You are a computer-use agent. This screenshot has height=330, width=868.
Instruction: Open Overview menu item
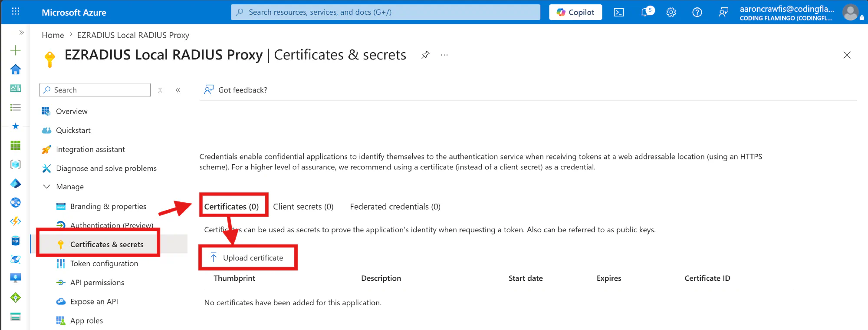click(x=72, y=111)
